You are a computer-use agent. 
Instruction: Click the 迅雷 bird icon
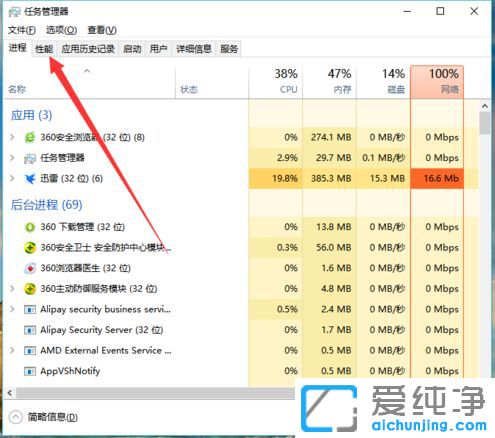pos(30,179)
